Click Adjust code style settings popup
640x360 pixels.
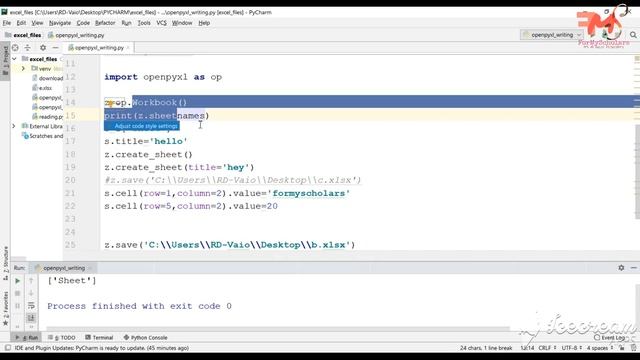click(x=142, y=126)
